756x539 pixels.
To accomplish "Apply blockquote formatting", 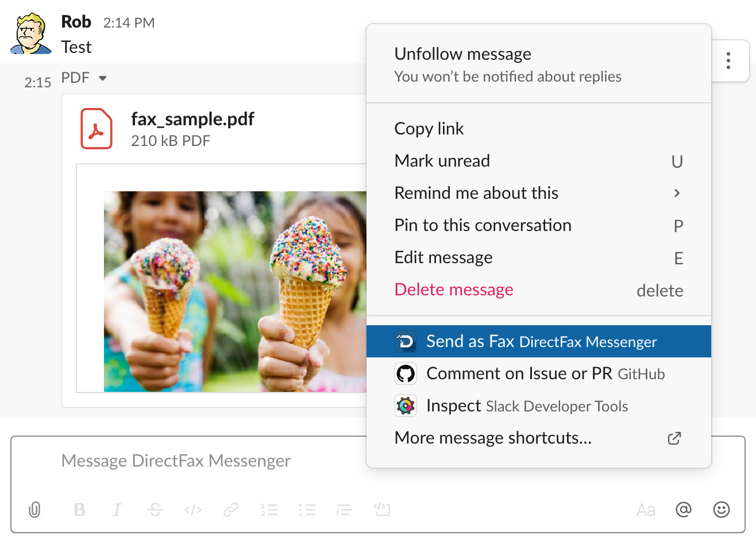I will 344,510.
